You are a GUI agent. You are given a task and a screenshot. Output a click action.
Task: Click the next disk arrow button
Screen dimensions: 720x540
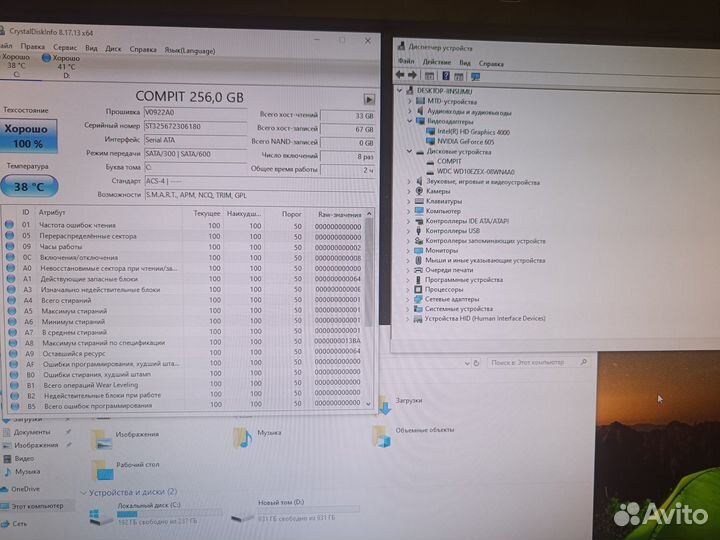(369, 99)
